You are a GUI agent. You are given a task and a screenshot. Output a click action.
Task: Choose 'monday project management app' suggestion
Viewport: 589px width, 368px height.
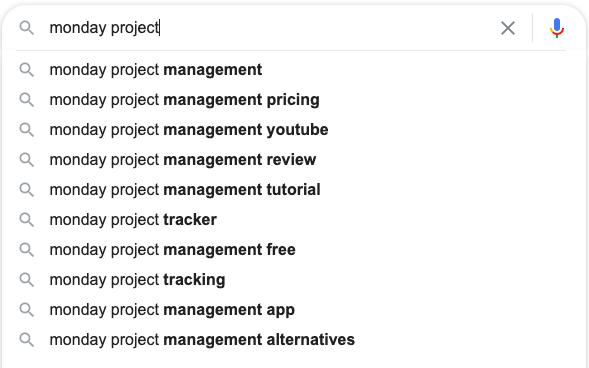294,310
